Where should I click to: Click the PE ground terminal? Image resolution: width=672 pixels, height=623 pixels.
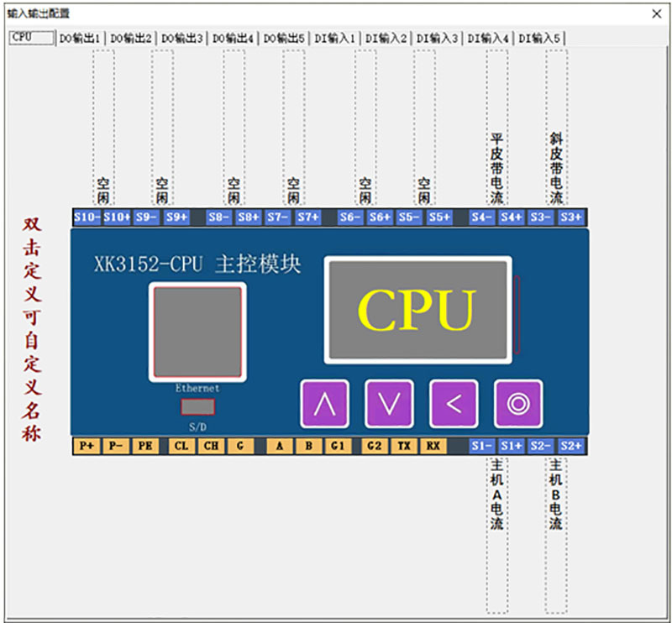coord(145,446)
